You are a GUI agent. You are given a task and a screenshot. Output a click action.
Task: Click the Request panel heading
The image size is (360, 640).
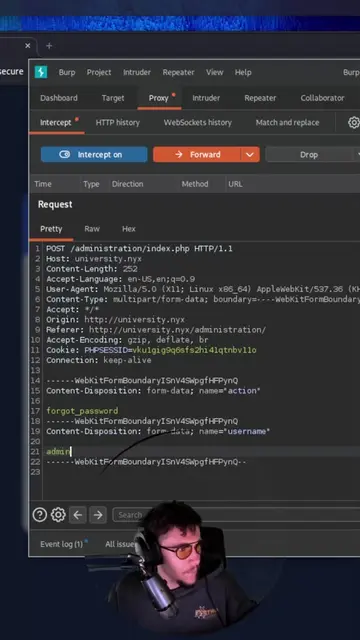tap(55, 204)
